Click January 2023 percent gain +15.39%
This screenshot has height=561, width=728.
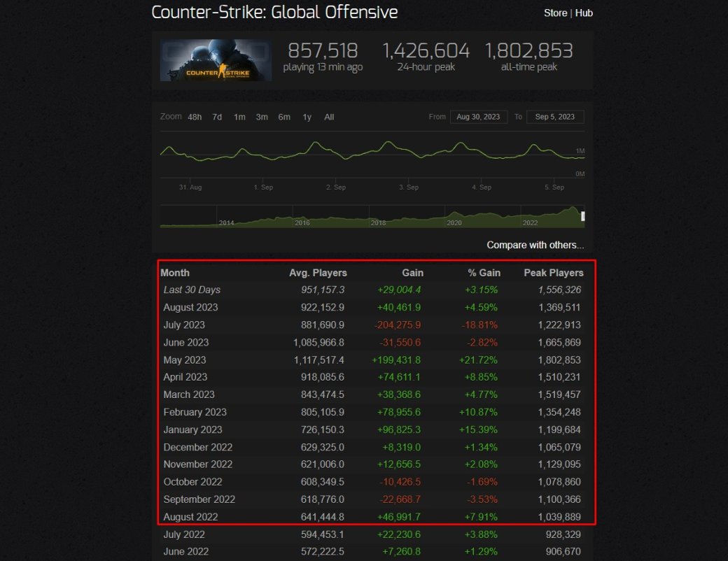click(478, 429)
